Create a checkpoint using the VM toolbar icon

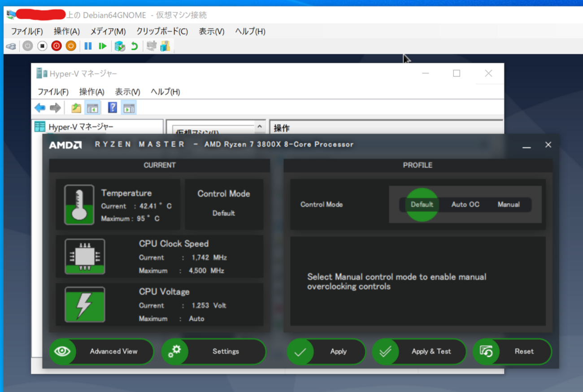(x=120, y=46)
